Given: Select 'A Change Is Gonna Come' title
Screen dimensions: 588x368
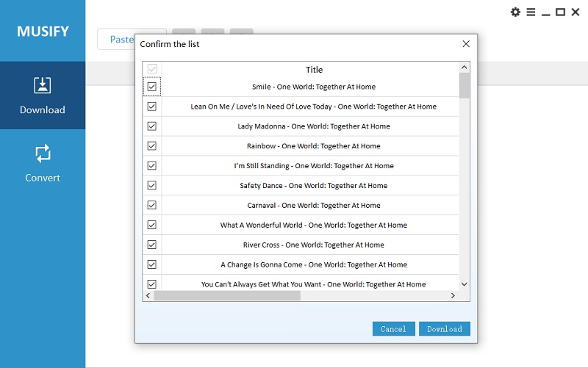Looking at the screenshot, I should tap(314, 264).
